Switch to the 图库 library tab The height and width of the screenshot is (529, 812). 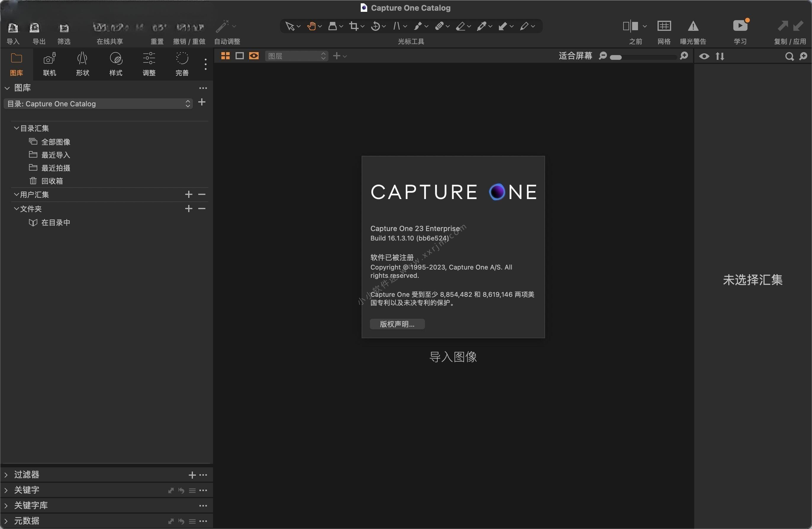click(16, 64)
